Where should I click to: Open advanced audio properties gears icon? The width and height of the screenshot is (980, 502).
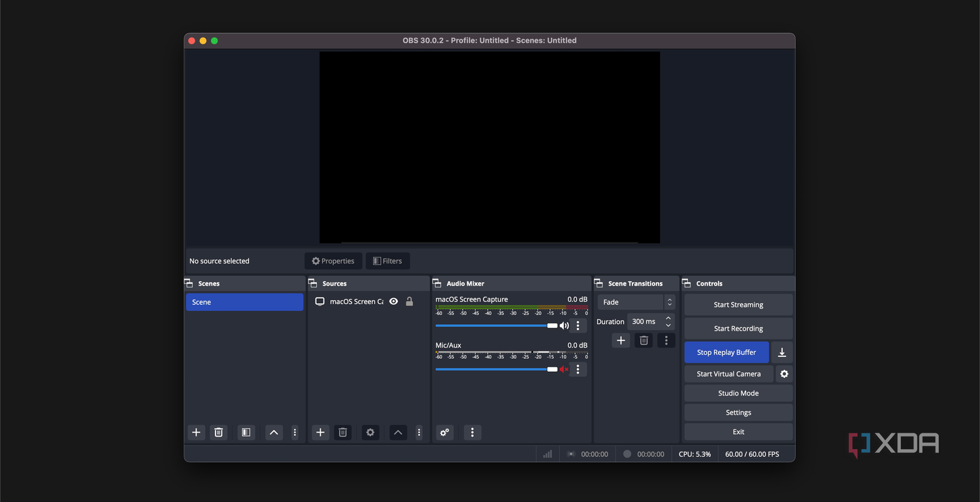pos(445,432)
